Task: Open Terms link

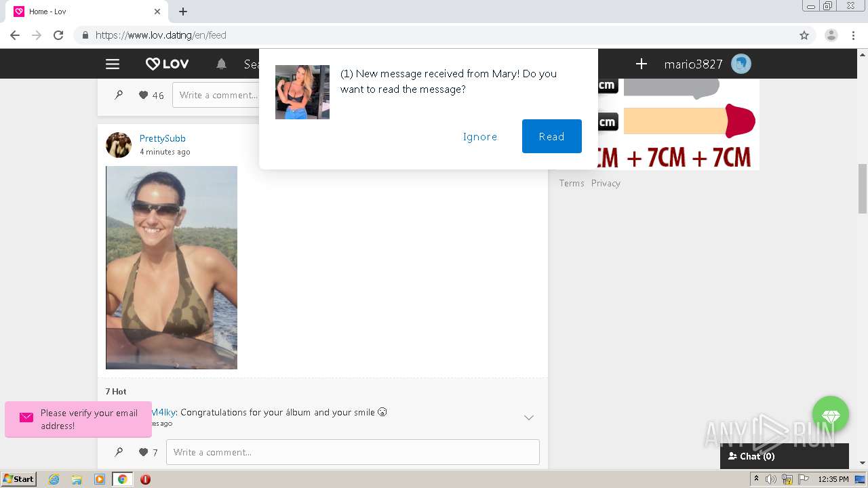Action: point(572,183)
